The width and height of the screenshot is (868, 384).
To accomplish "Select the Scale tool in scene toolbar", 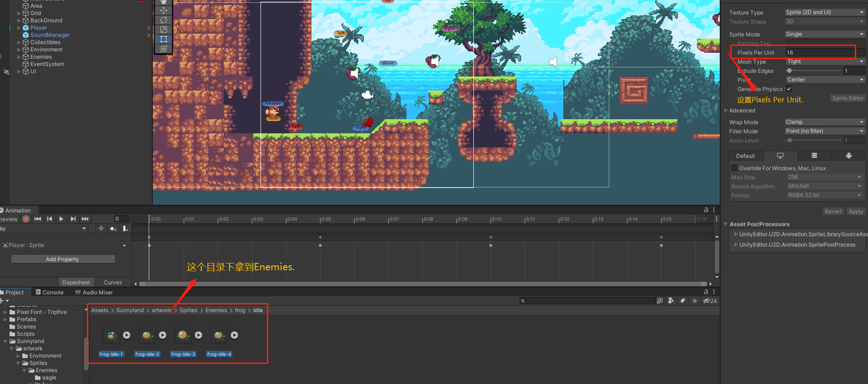I will tap(164, 30).
